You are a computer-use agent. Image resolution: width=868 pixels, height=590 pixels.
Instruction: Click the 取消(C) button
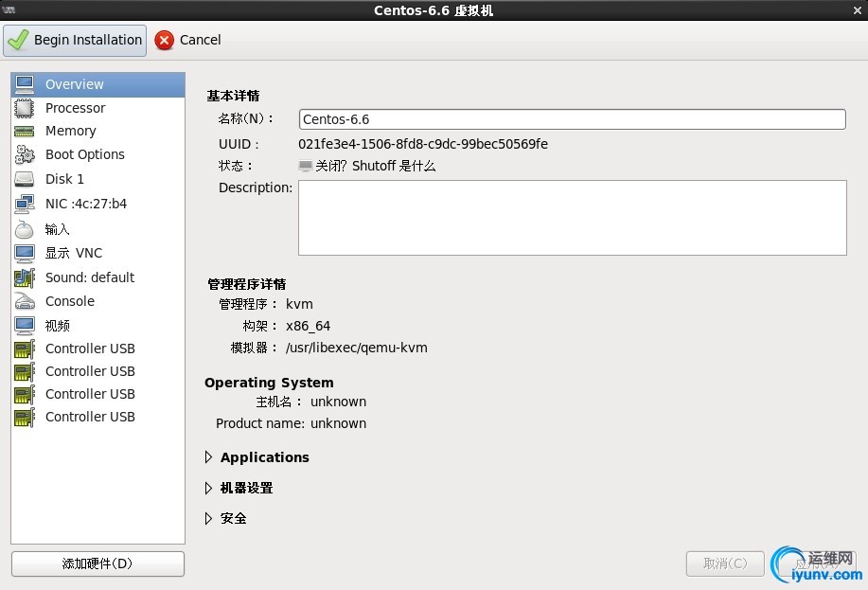pos(725,564)
